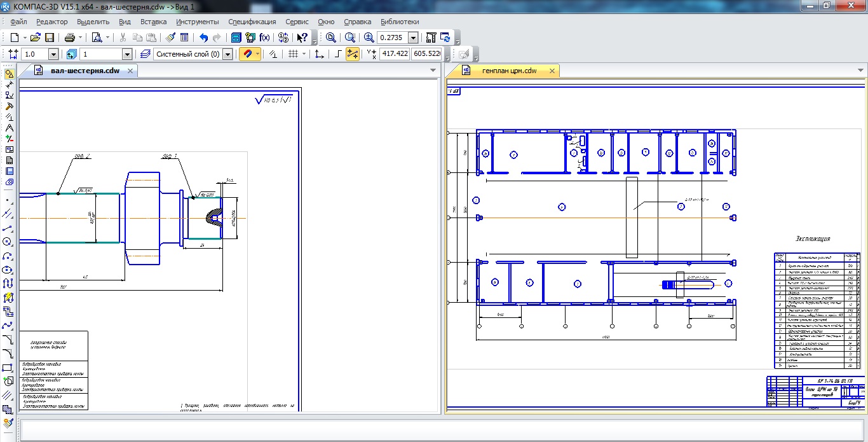Open the Вставка menu

point(154,22)
